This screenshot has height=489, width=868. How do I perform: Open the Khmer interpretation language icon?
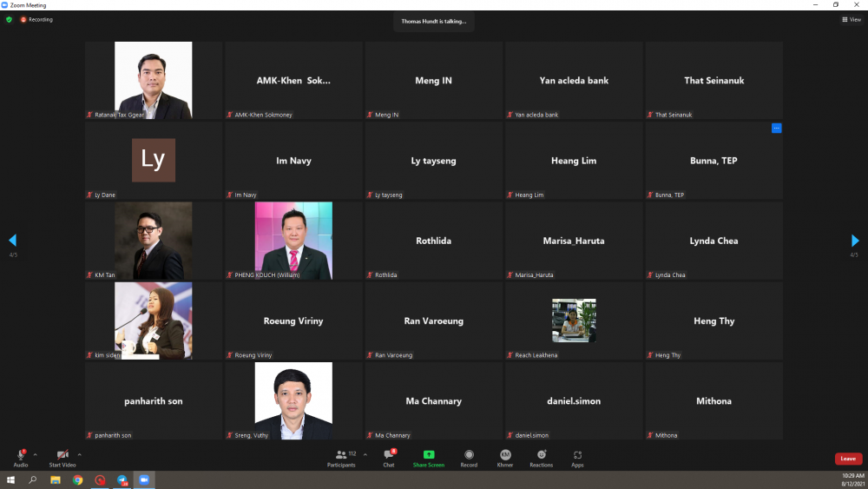click(x=505, y=455)
